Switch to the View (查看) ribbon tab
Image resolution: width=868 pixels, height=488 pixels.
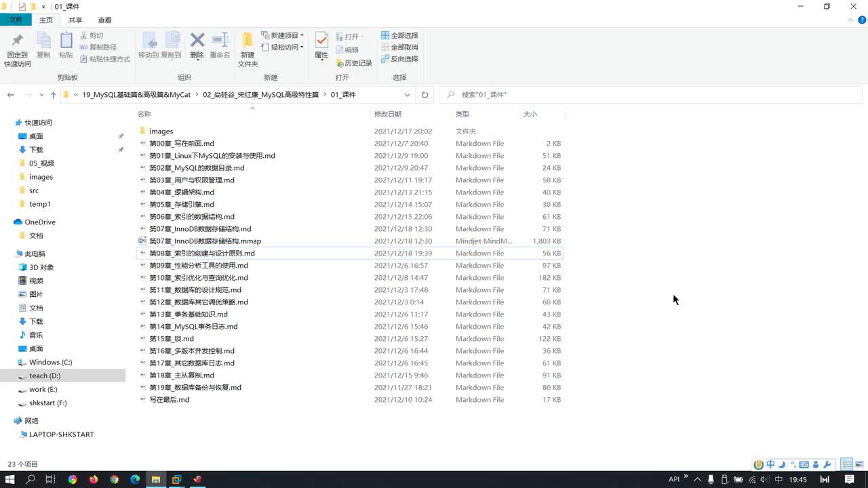[105, 20]
